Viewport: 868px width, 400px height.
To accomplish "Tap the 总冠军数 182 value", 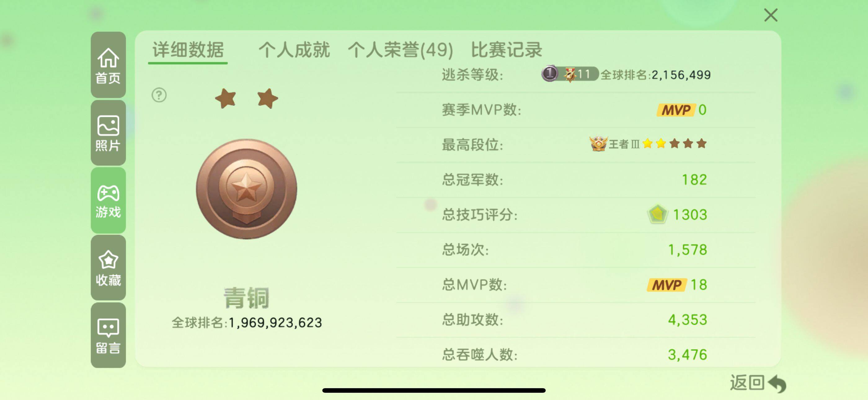I will (694, 180).
